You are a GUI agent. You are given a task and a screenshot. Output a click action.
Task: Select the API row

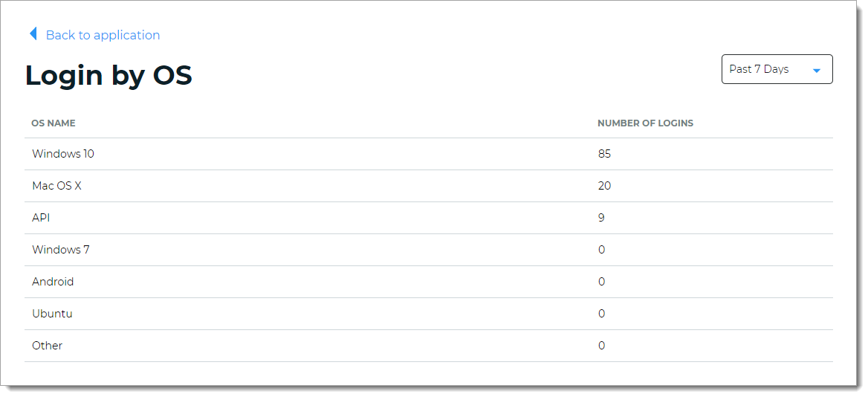coord(41,218)
